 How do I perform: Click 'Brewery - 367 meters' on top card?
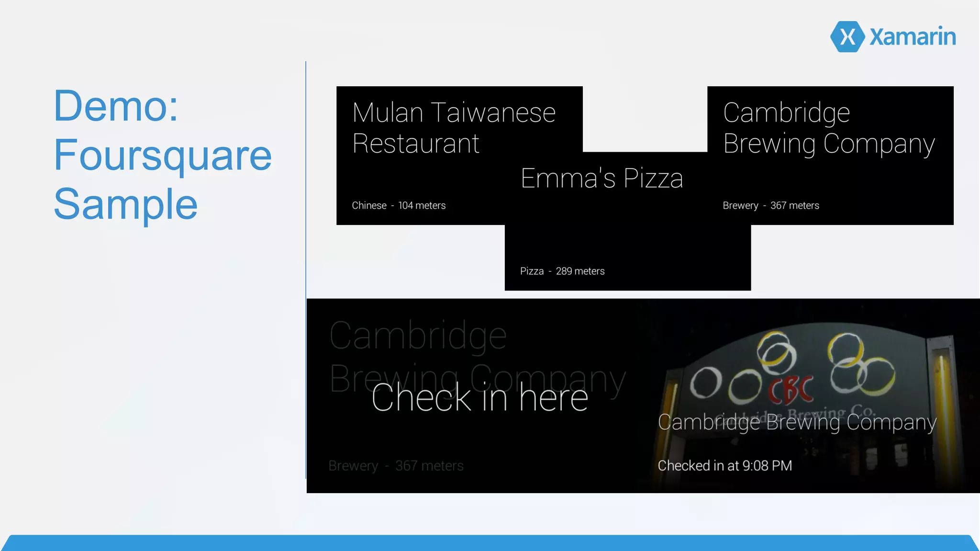point(771,205)
